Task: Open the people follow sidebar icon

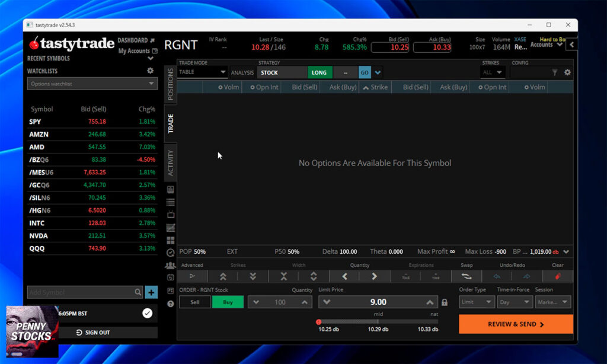Action: 170,265
